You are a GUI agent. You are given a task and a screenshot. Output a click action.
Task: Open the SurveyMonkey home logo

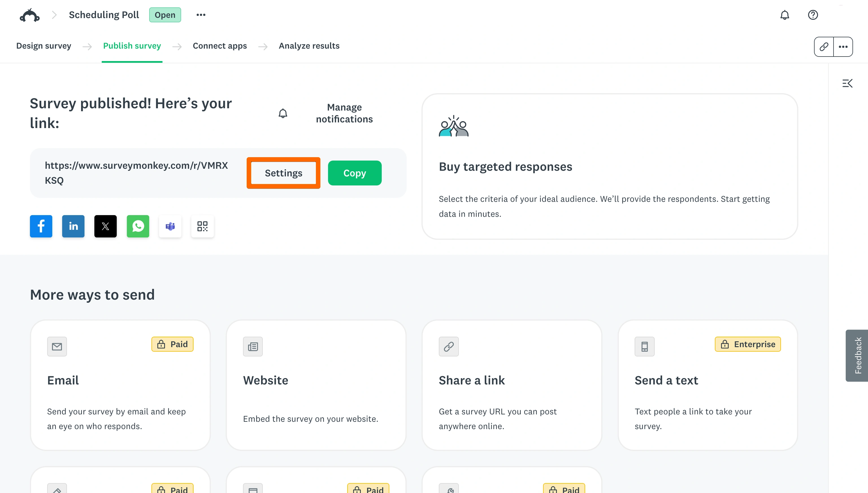(x=30, y=15)
